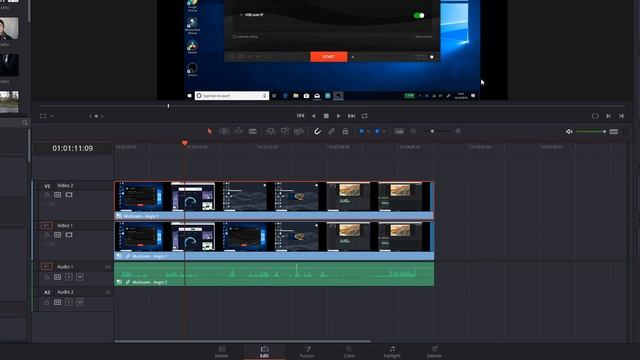640x360 pixels.
Task: Switch to the Color page
Action: [x=349, y=352]
